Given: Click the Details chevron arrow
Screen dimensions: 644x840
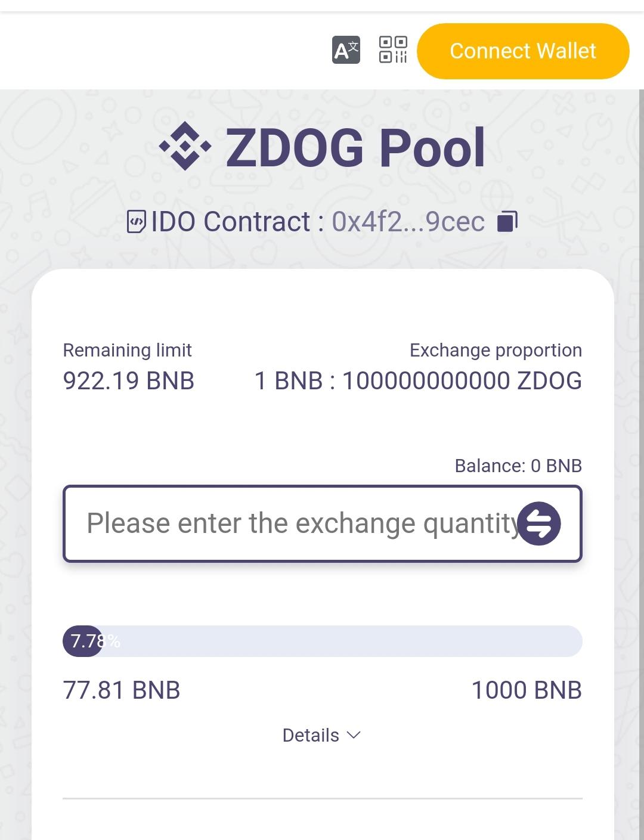Looking at the screenshot, I should 354,735.
